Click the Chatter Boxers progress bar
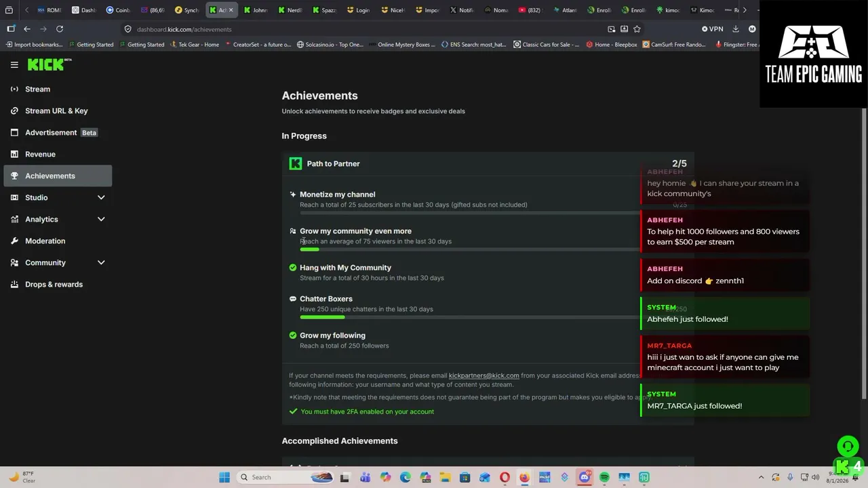This screenshot has height=488, width=868. click(469, 317)
